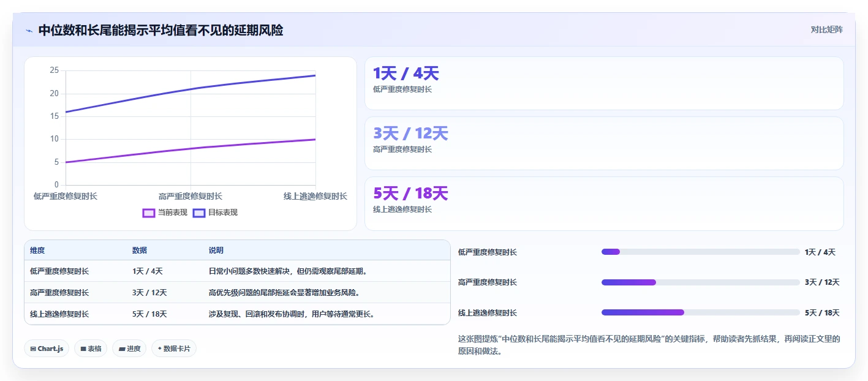The image size is (868, 381).
Task: Click the chart x-axis label 低严重度修复时长
Action: [x=66, y=197]
